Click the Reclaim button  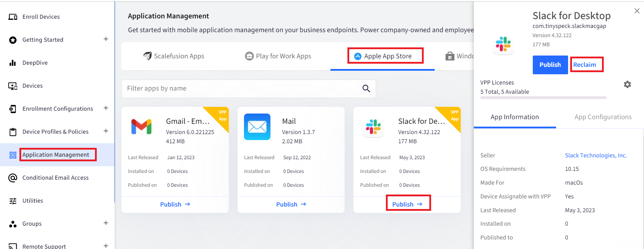click(x=584, y=65)
